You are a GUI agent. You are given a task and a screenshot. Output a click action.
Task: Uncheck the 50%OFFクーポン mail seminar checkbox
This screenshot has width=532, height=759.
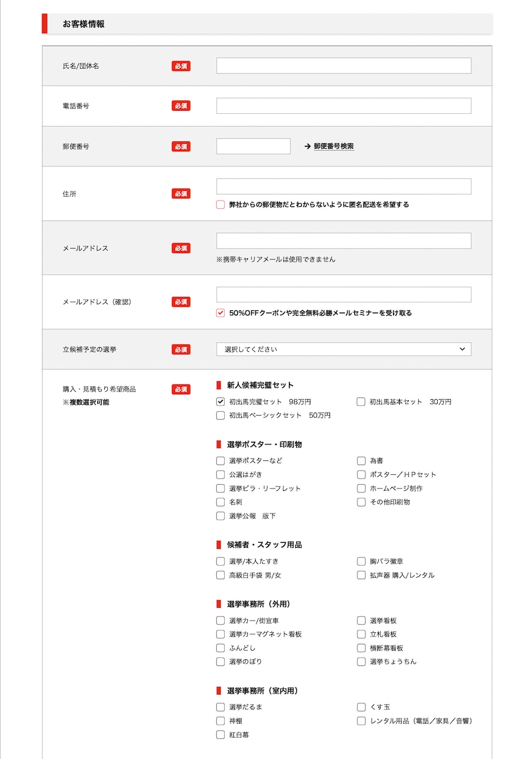[220, 313]
